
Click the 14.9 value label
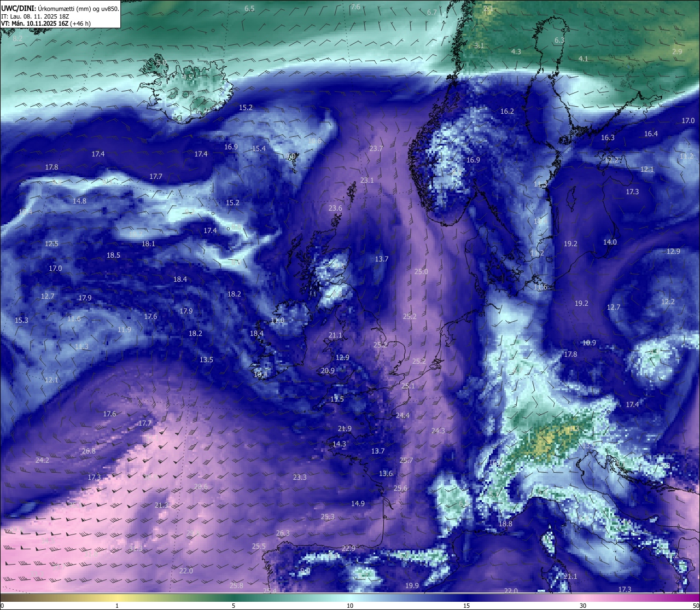(358, 504)
